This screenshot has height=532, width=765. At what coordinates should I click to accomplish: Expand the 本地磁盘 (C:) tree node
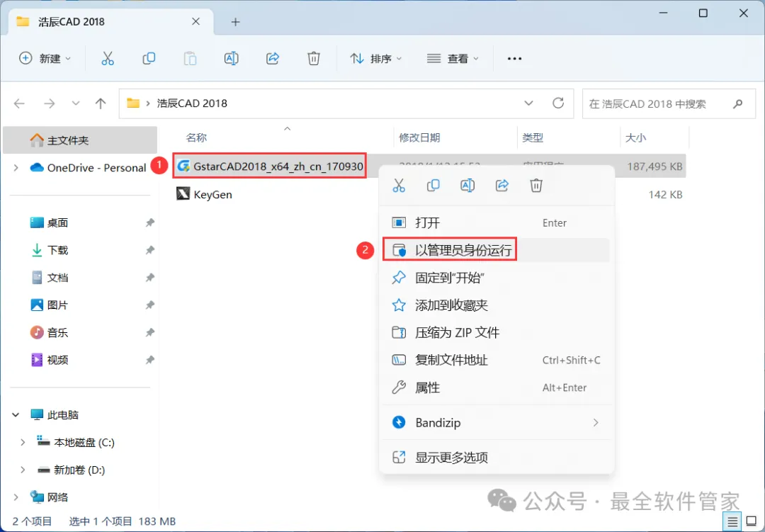click(23, 442)
